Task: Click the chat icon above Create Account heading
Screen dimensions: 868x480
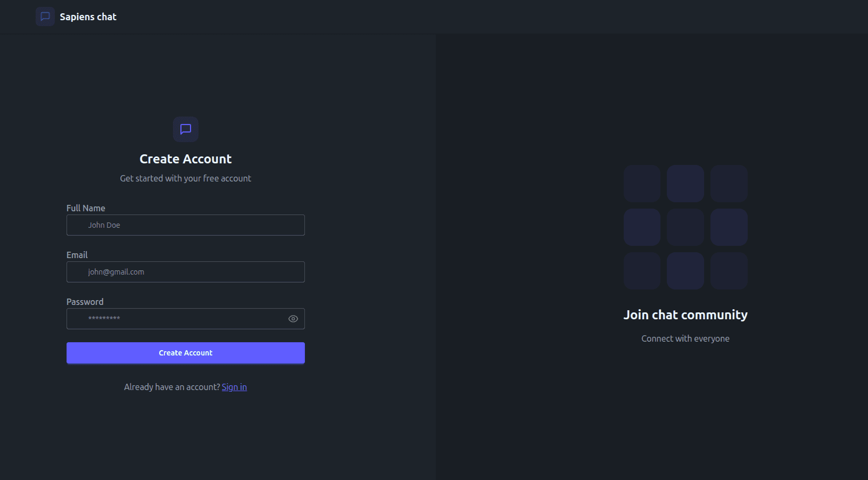Action: (185, 129)
